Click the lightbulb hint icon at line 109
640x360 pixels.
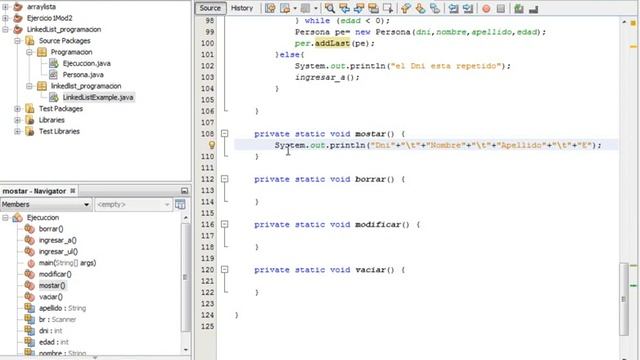click(x=211, y=145)
